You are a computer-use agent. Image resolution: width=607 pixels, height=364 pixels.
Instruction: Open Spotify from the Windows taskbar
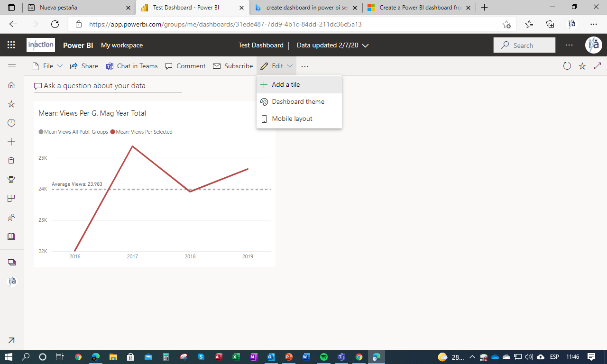[324, 357]
